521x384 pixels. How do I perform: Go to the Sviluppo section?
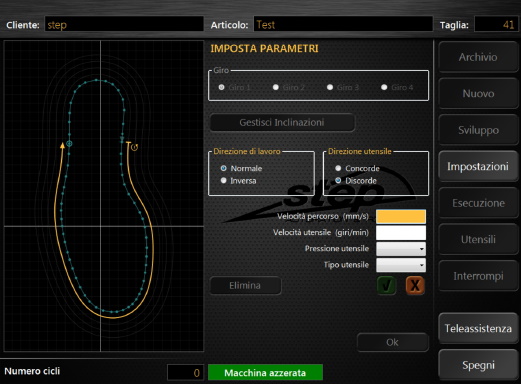pos(478,130)
